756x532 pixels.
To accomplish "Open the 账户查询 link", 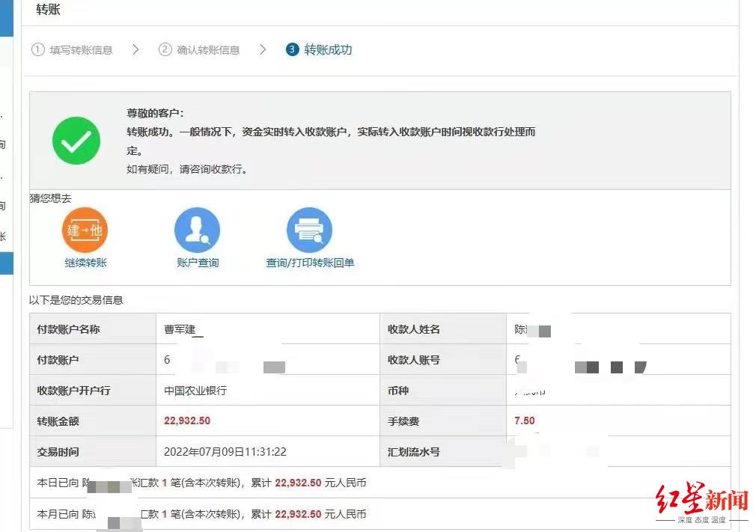I will click(x=198, y=263).
